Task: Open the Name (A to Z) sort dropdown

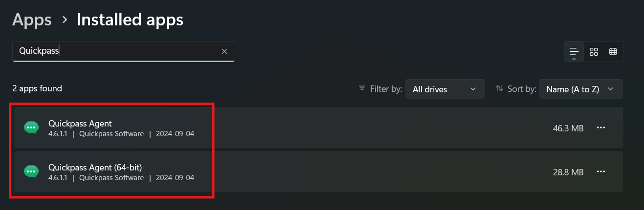Action: tap(580, 89)
